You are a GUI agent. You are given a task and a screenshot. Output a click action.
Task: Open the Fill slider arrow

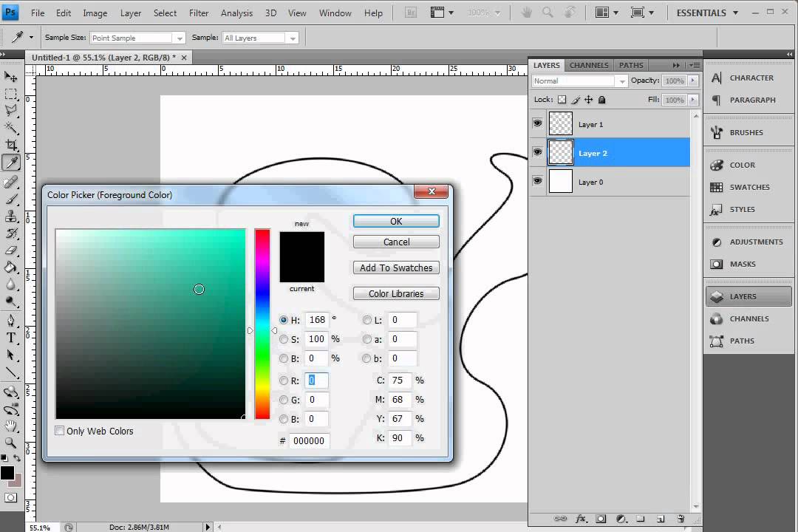(x=692, y=100)
